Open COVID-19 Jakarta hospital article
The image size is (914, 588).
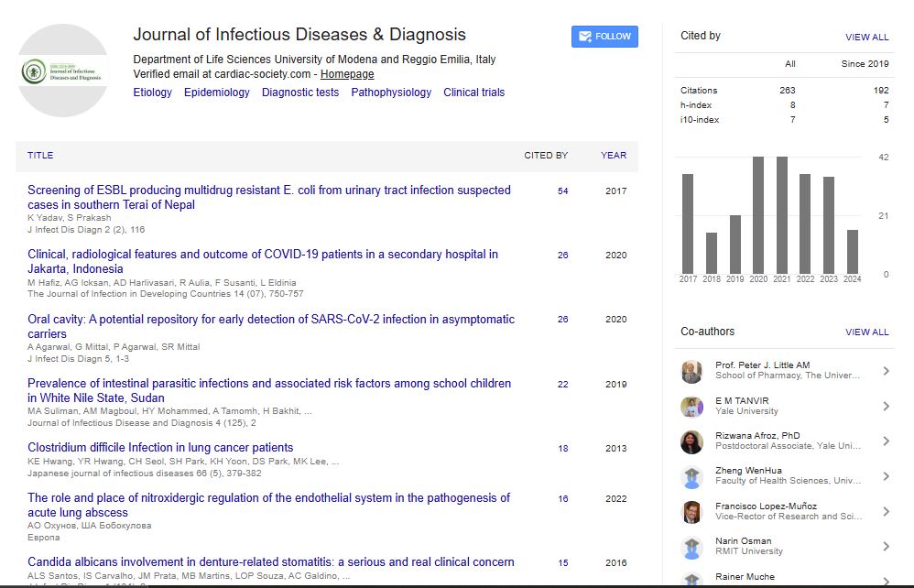pos(262,261)
